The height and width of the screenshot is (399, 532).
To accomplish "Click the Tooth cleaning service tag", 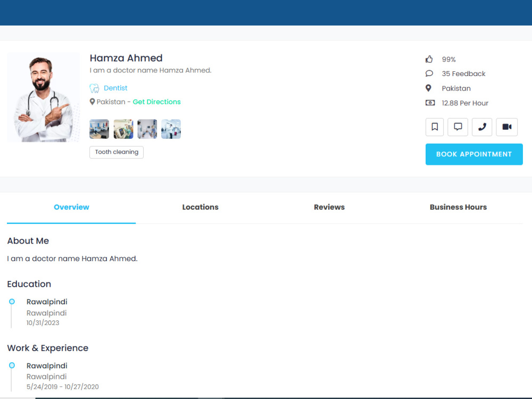I will pyautogui.click(x=117, y=152).
